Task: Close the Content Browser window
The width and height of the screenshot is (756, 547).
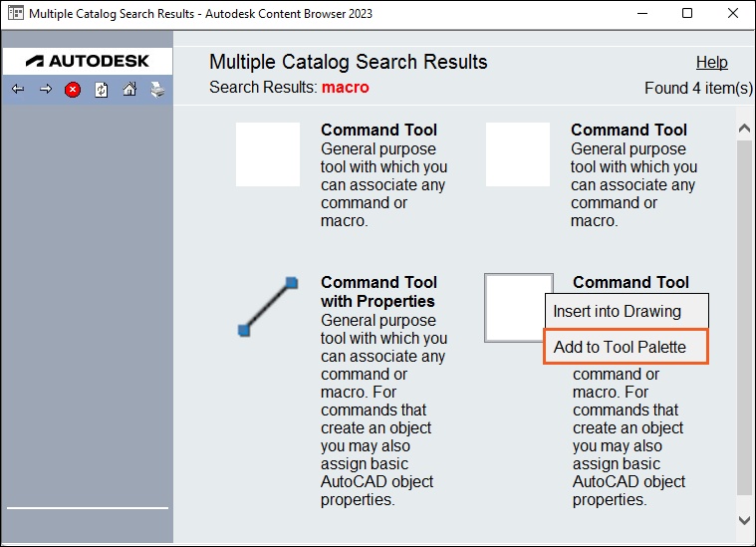Action: coord(733,14)
